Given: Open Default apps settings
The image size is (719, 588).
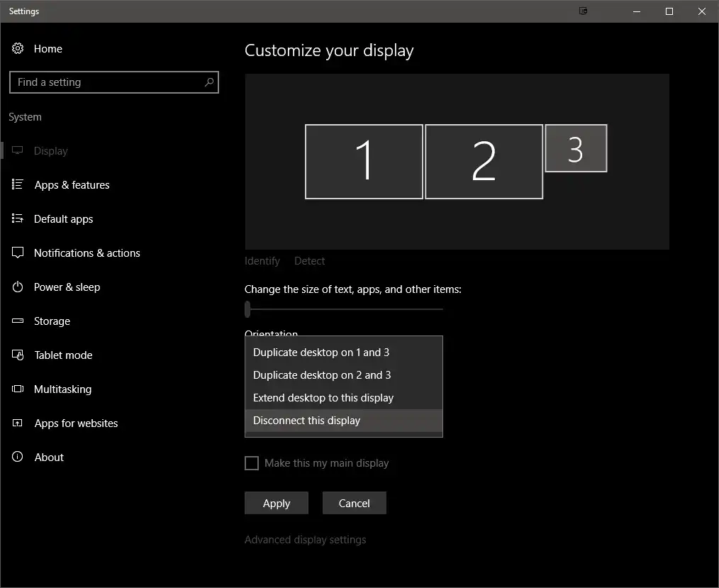Looking at the screenshot, I should tap(63, 218).
